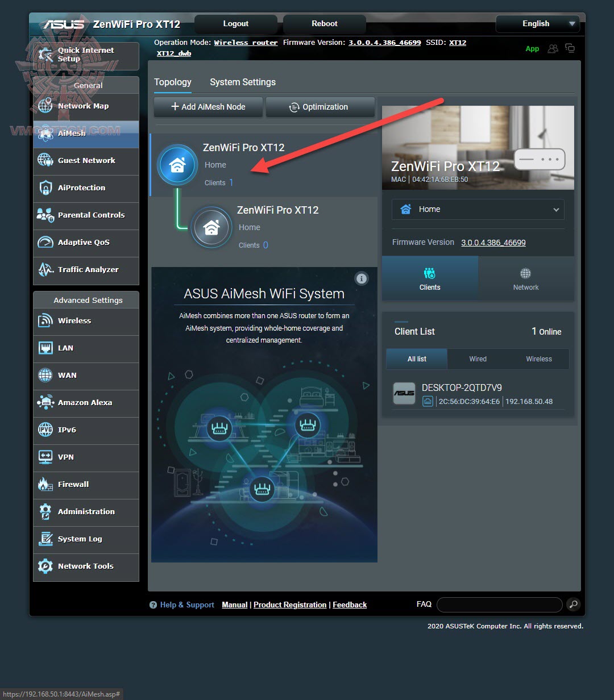Filter client list by Wired
The width and height of the screenshot is (614, 700).
[478, 359]
